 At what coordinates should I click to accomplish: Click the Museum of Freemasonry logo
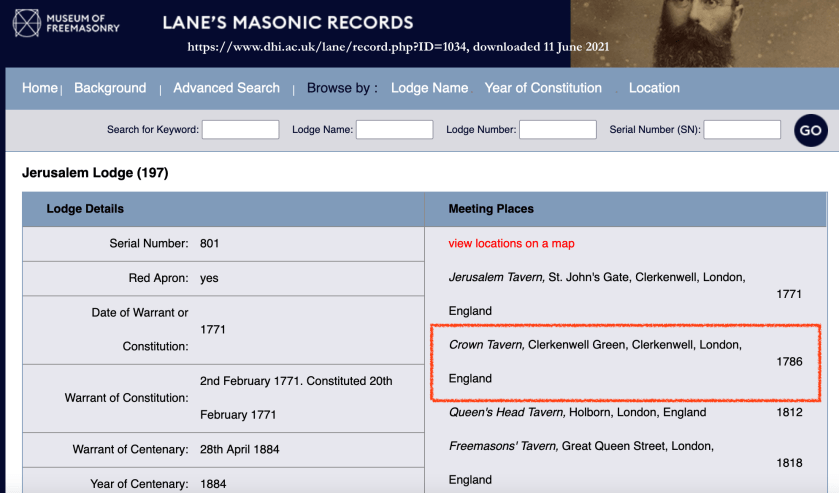click(x=67, y=22)
